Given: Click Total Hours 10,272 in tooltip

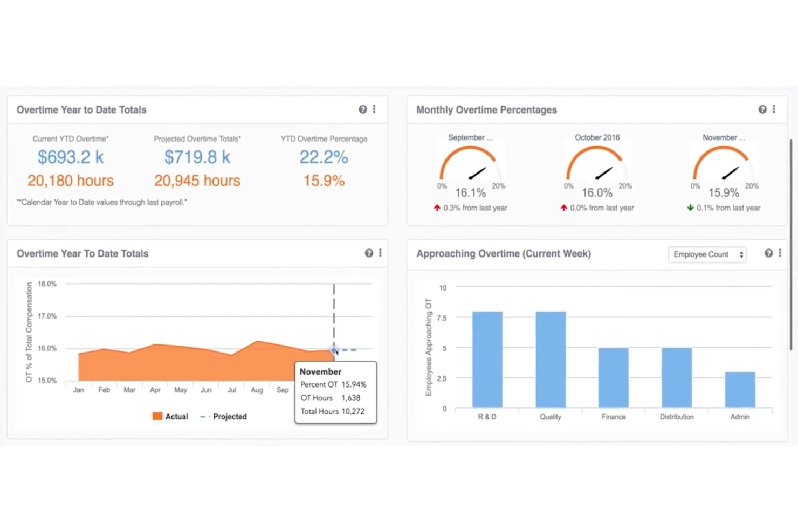Looking at the screenshot, I should [333, 411].
